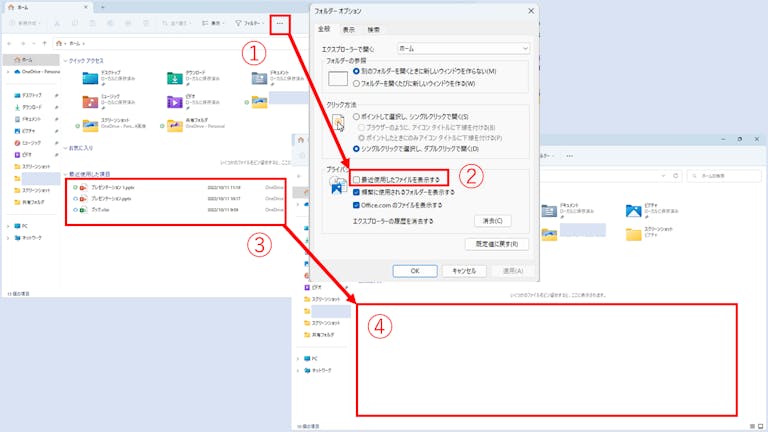The height and width of the screenshot is (432, 768).
Task: Open ドキュメント folder tile in left Explorer Quick access
Action: (x=278, y=78)
